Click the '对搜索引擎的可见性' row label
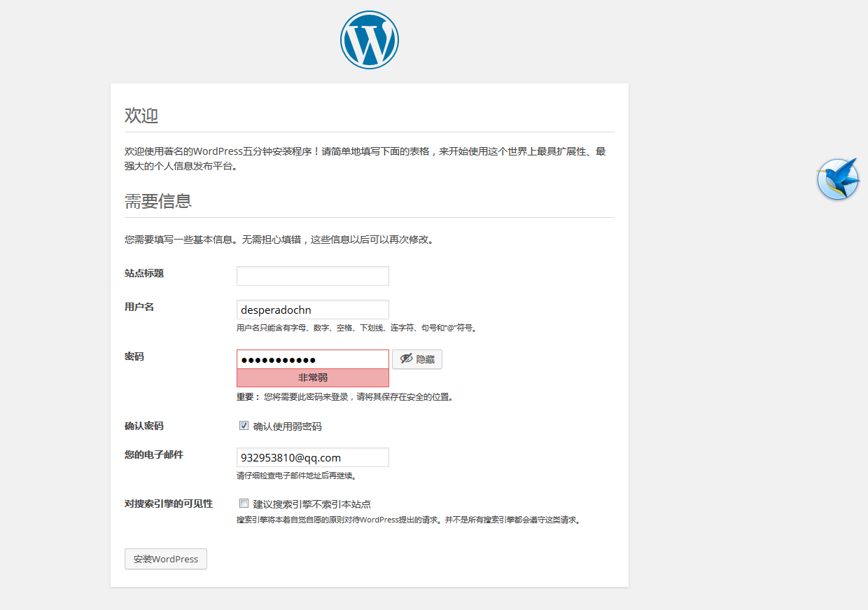 169,504
